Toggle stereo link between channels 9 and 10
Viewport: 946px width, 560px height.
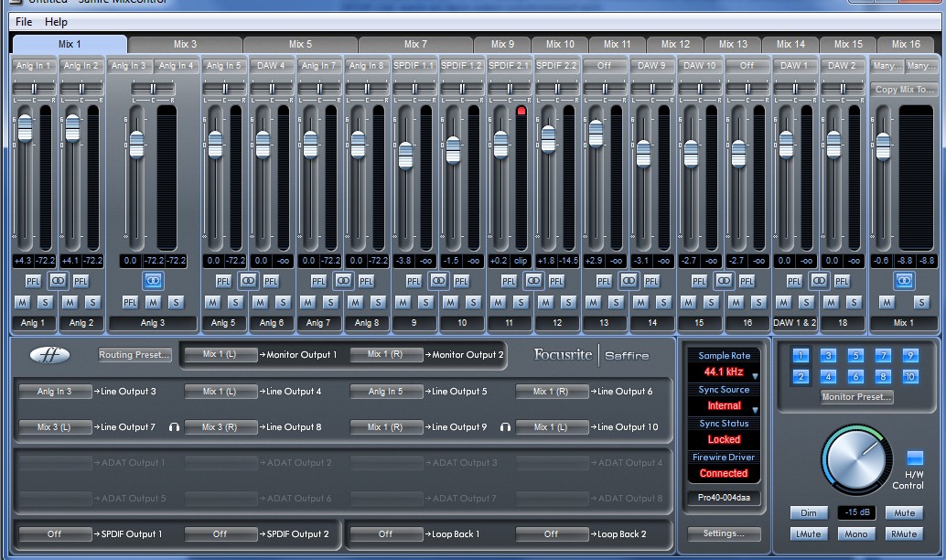click(x=438, y=281)
